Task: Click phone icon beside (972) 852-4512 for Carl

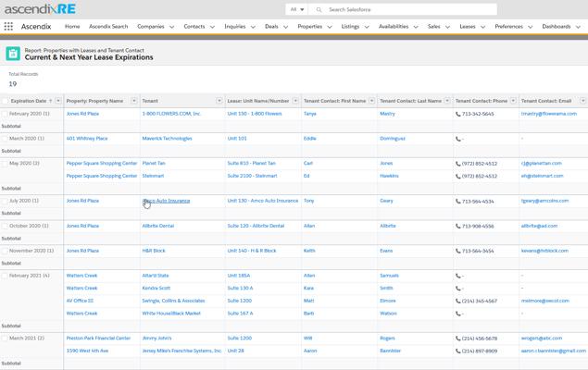Action: click(x=457, y=164)
